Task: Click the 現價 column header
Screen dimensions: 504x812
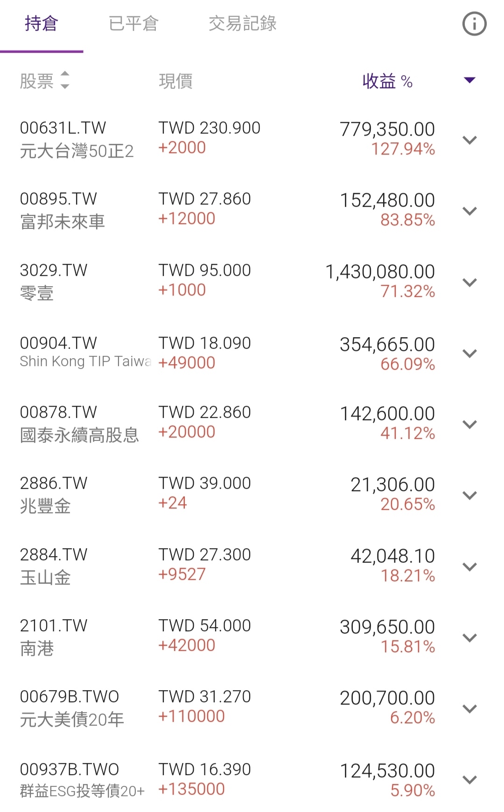Action: (175, 81)
